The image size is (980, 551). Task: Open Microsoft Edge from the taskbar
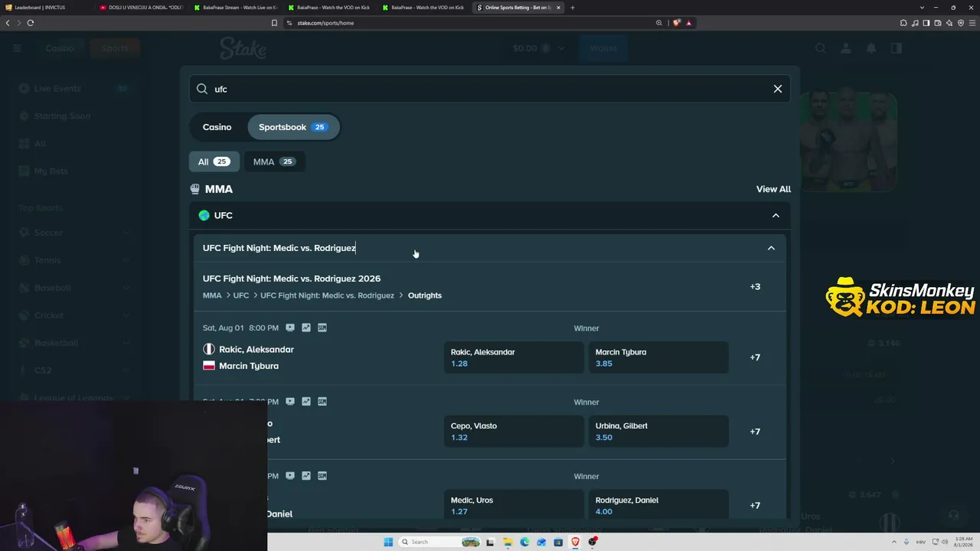tap(524, 542)
